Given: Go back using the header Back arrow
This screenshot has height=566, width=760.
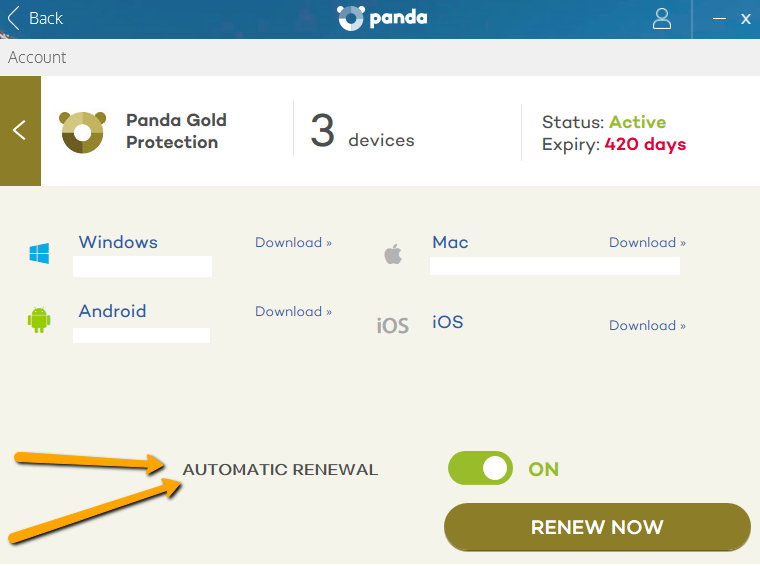Looking at the screenshot, I should tap(35, 18).
